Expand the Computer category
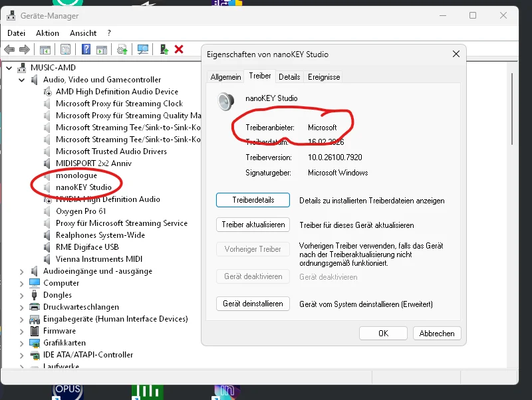The image size is (532, 400). click(x=22, y=284)
